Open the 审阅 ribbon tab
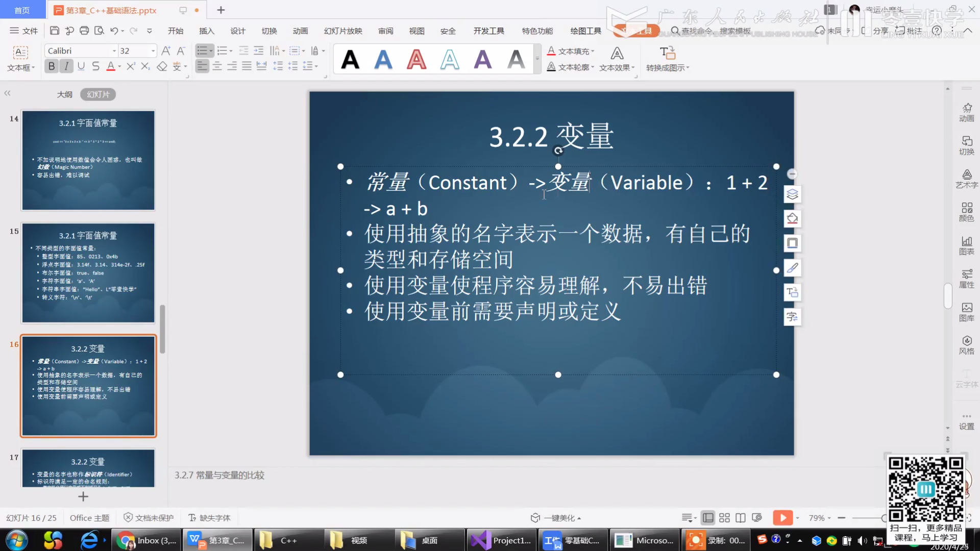This screenshot has width=980, height=551. [x=386, y=31]
